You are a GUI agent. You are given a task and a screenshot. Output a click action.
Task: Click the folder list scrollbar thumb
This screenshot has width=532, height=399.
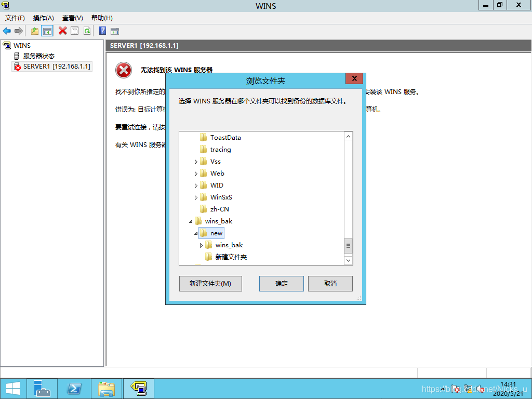(348, 246)
